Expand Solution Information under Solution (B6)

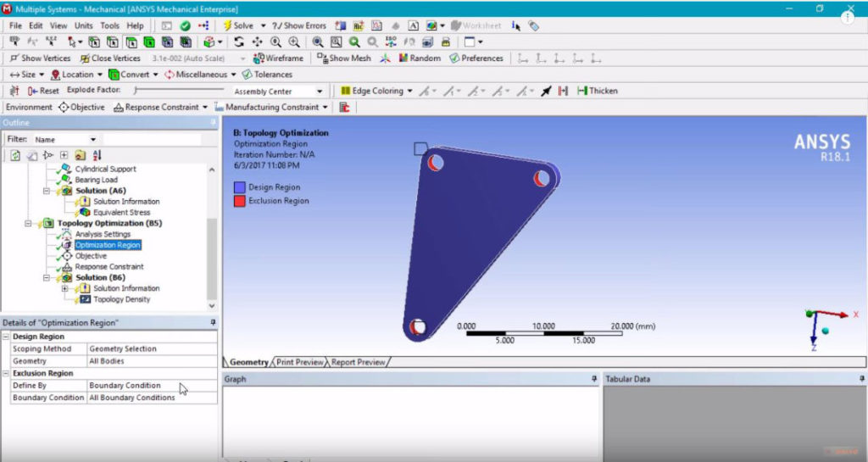pos(64,288)
